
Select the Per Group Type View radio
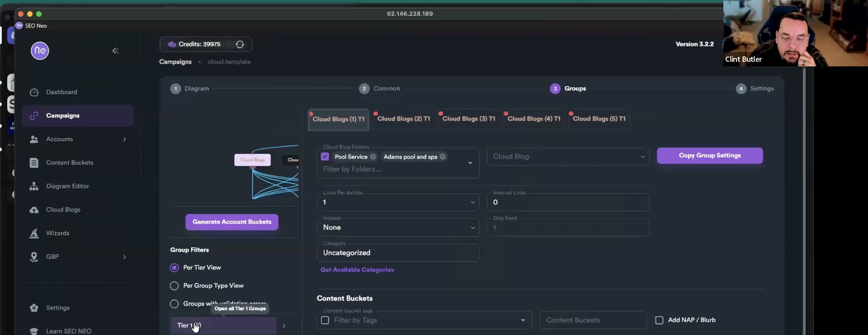174,286
